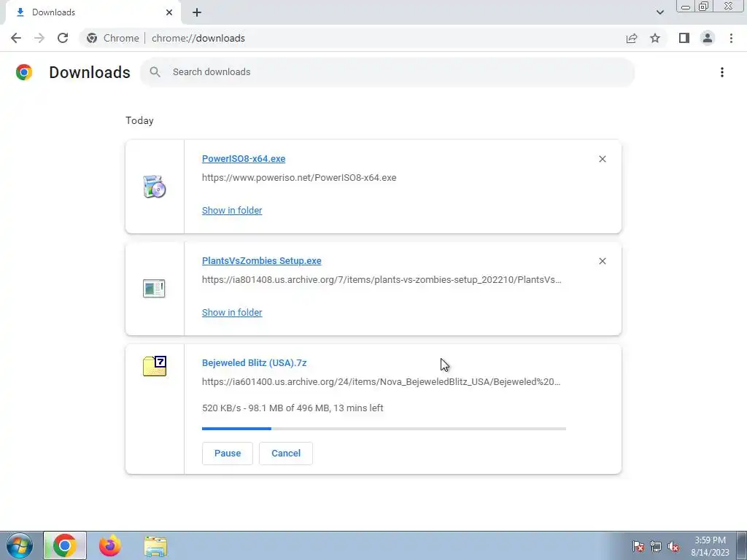
Task: Pause the Bejeweled Blitz download
Action: (x=228, y=454)
